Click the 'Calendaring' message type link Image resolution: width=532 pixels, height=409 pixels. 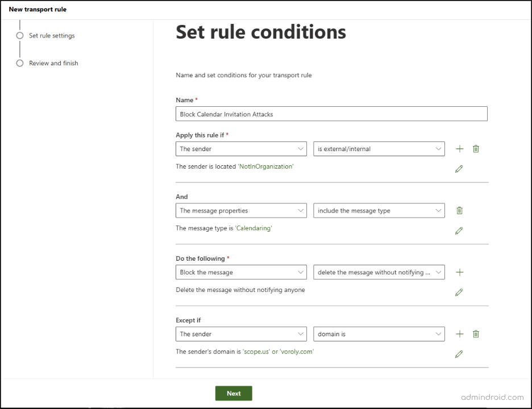click(x=253, y=228)
